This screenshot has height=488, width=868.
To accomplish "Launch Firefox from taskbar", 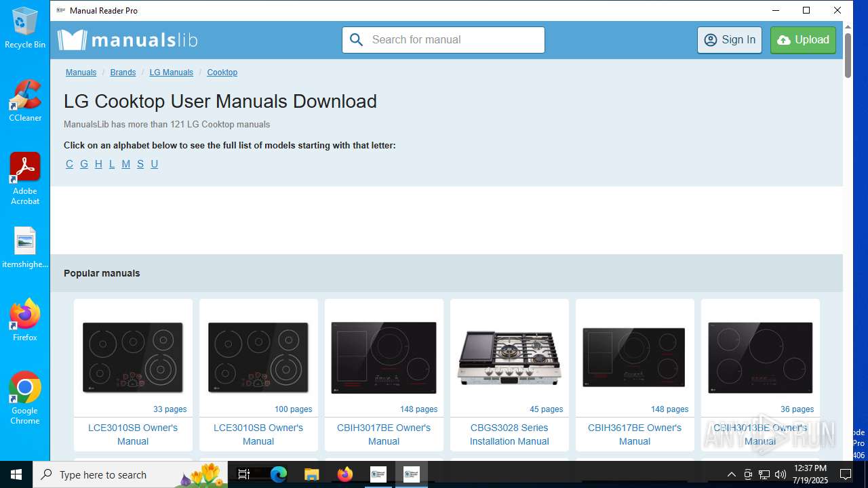I will [x=345, y=474].
